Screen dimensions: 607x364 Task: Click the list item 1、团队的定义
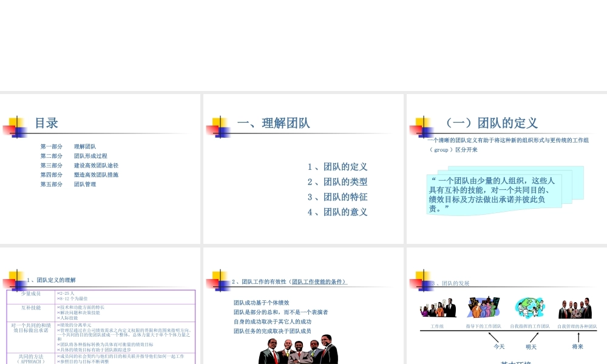pos(337,167)
